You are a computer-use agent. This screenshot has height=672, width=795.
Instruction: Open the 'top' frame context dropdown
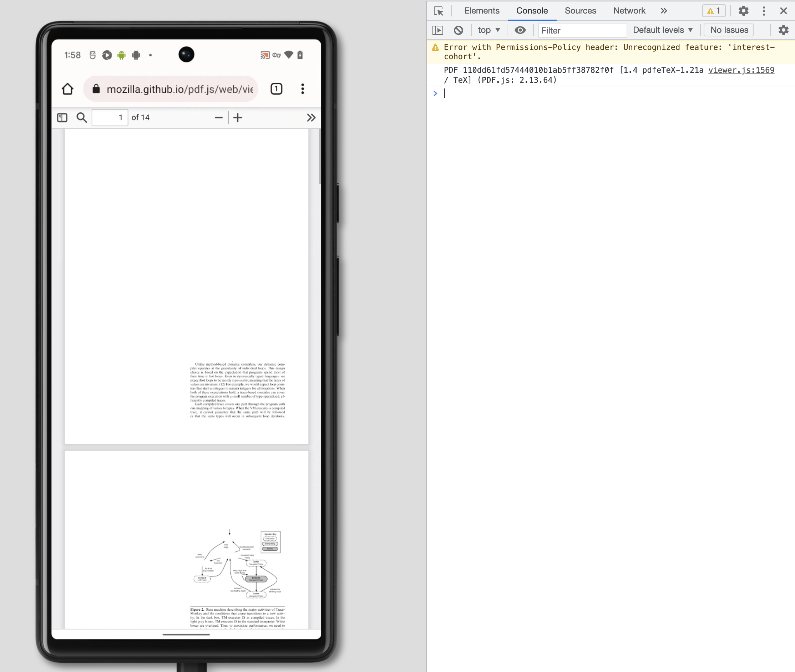488,30
